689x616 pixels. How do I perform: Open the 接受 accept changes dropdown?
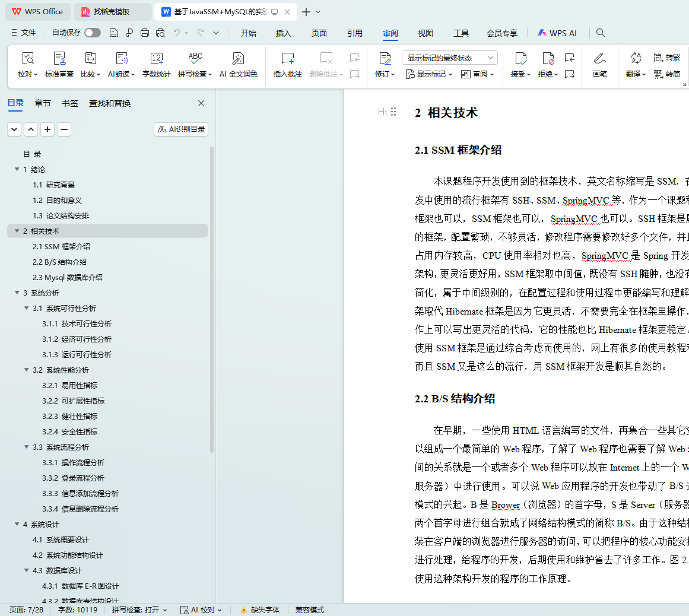[x=520, y=74]
